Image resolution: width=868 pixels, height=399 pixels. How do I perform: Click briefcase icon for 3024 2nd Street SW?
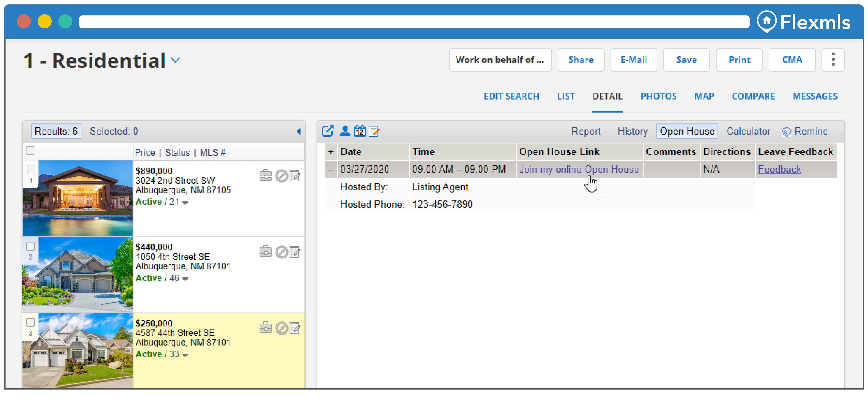[266, 176]
